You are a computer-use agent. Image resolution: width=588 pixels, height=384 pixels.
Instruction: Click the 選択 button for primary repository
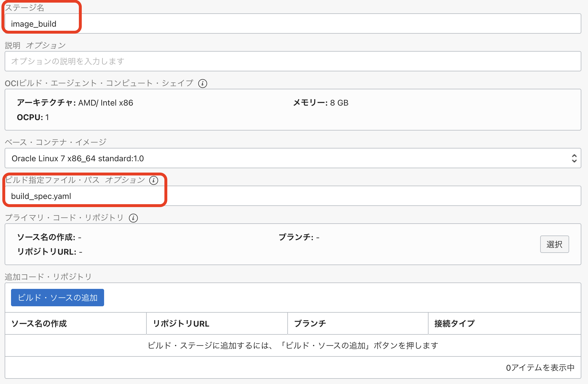coord(554,244)
